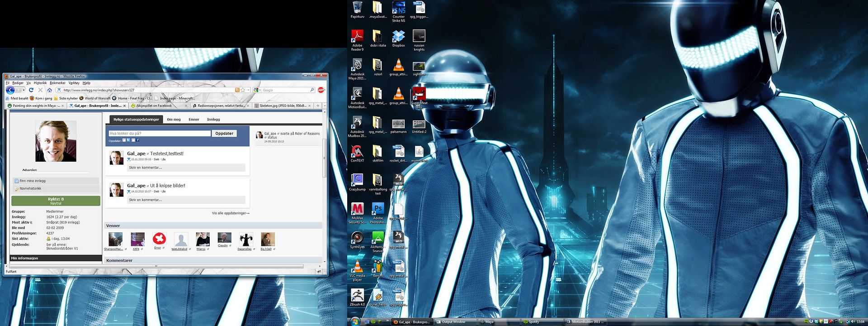Reload the page in Firefox
Screen dimensions: 868x326
click(31, 90)
